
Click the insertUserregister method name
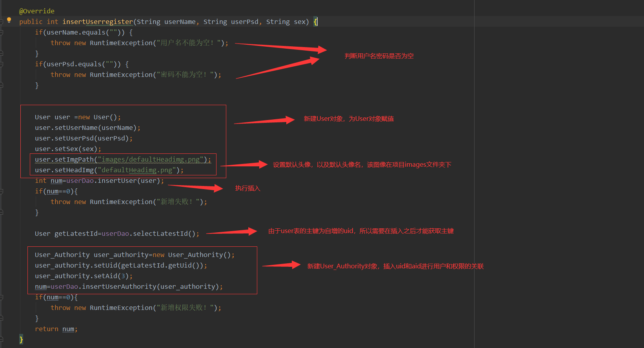point(98,22)
